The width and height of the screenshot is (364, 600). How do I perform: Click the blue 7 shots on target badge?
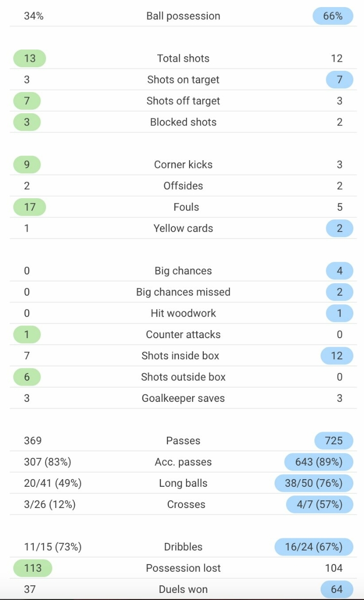point(339,80)
